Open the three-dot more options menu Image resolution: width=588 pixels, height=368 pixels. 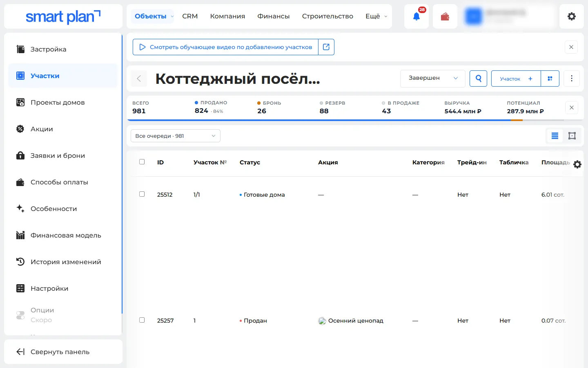click(572, 79)
